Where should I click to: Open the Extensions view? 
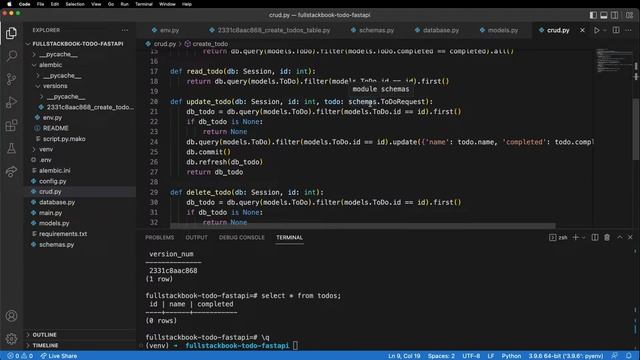11,125
